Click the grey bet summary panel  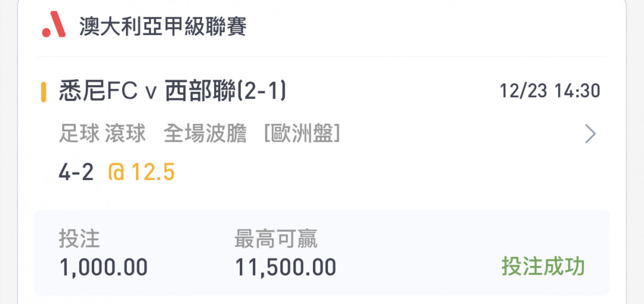pyautogui.click(x=322, y=253)
